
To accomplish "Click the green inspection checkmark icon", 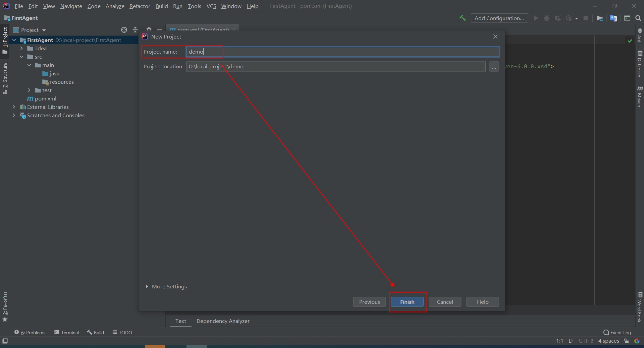I will [x=630, y=41].
